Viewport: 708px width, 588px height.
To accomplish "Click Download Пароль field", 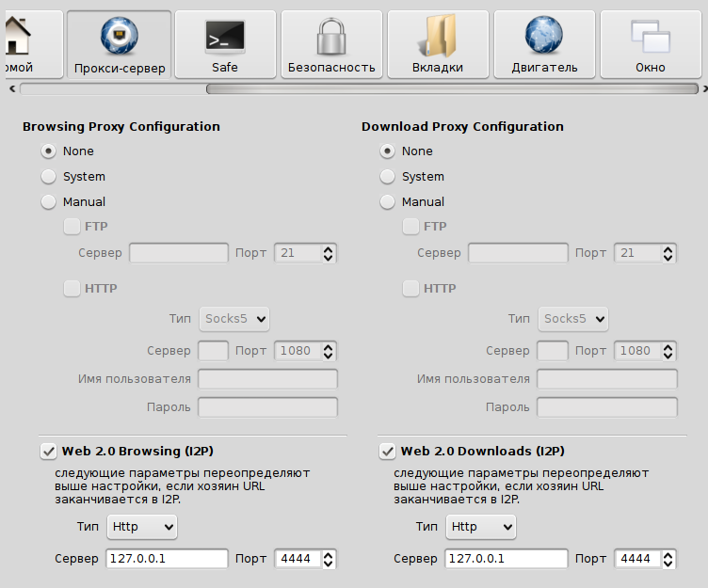I will tap(607, 407).
